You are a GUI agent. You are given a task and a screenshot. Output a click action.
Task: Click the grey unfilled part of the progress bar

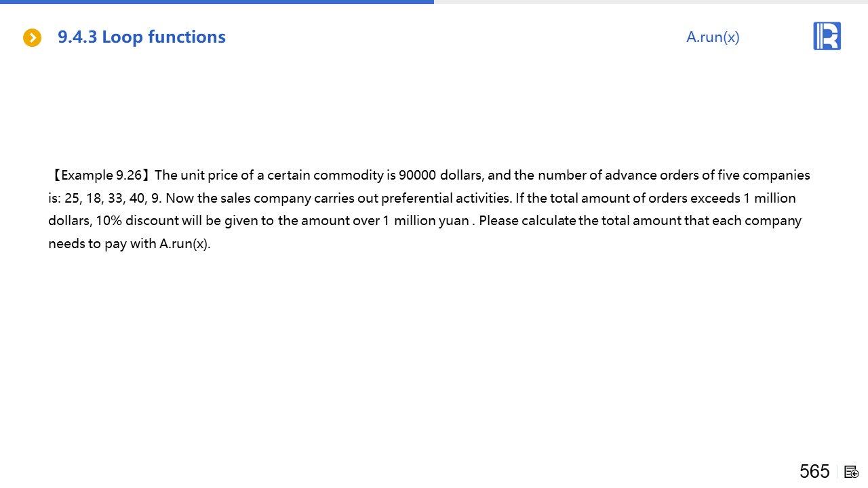651,2
